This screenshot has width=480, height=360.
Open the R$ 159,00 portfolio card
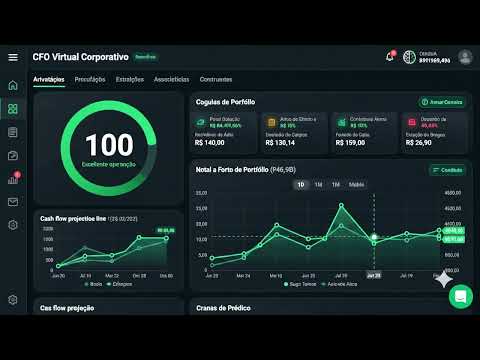tap(365, 132)
